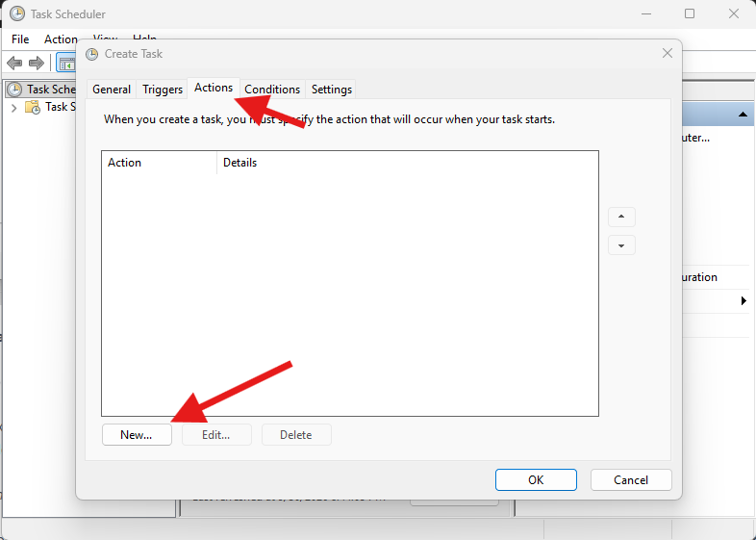Image resolution: width=756 pixels, height=540 pixels.
Task: Close the Create Task dialog
Action: tap(668, 53)
